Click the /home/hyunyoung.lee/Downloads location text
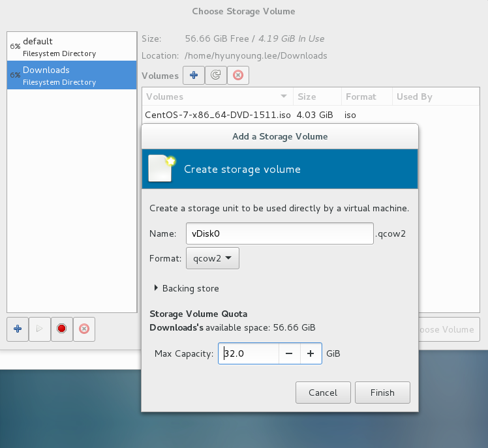The height and width of the screenshot is (448, 488). point(256,55)
